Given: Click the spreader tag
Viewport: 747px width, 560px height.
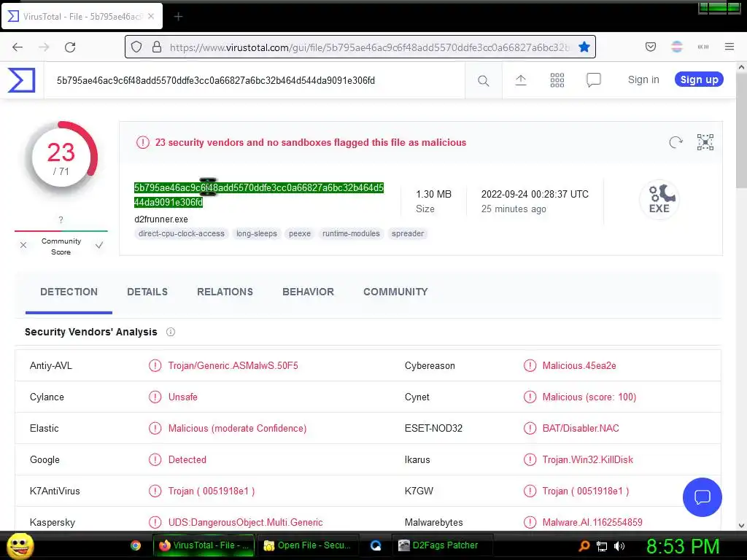Looking at the screenshot, I should pos(408,234).
